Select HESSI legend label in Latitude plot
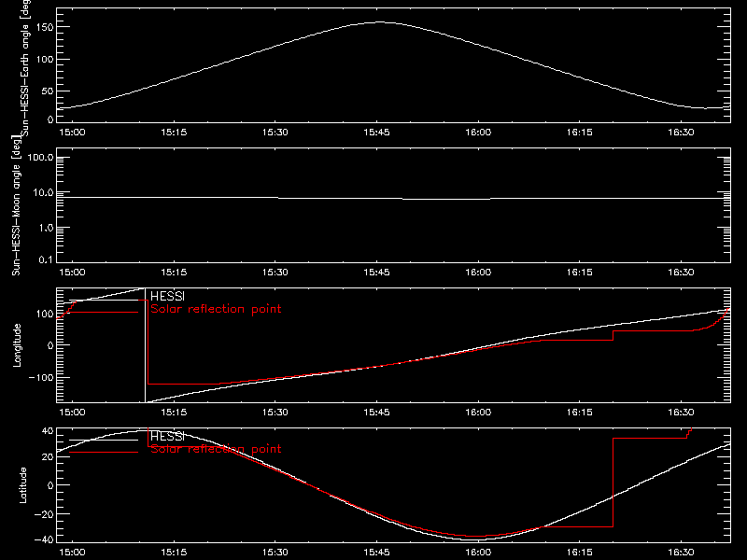 coord(167,436)
